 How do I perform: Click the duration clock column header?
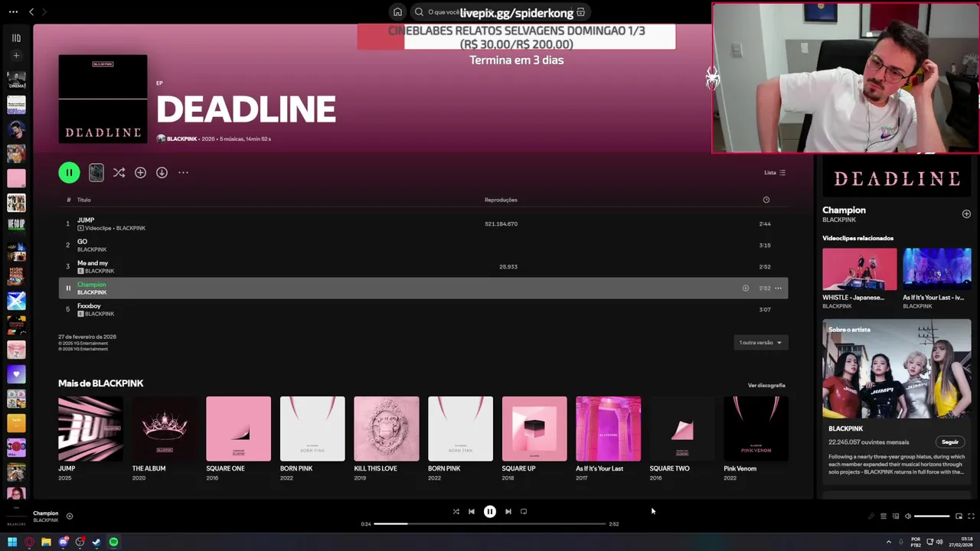pyautogui.click(x=766, y=200)
